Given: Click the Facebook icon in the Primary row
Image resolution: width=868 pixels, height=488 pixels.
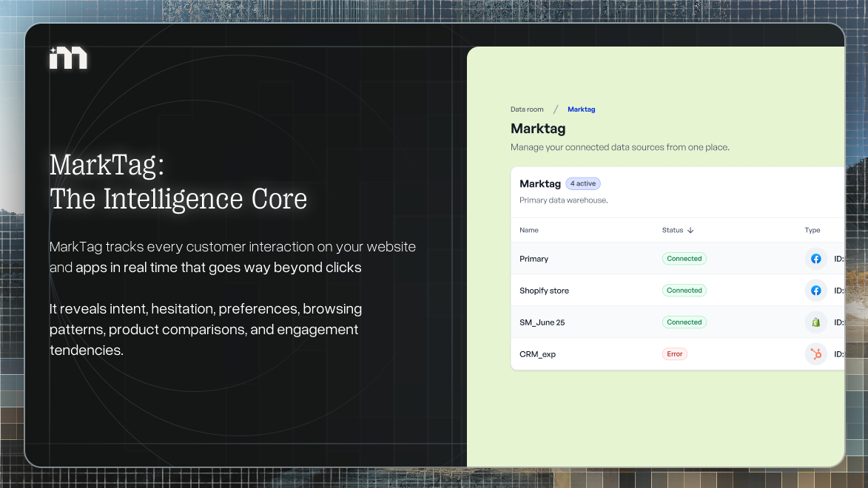Looking at the screenshot, I should click(x=815, y=259).
